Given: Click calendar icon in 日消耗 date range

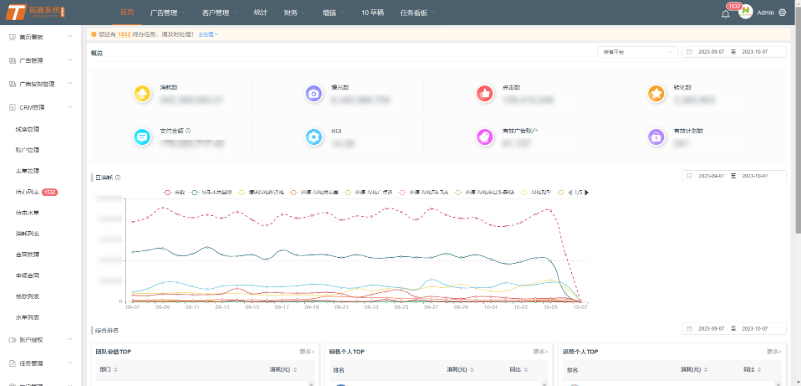Looking at the screenshot, I should [x=689, y=176].
